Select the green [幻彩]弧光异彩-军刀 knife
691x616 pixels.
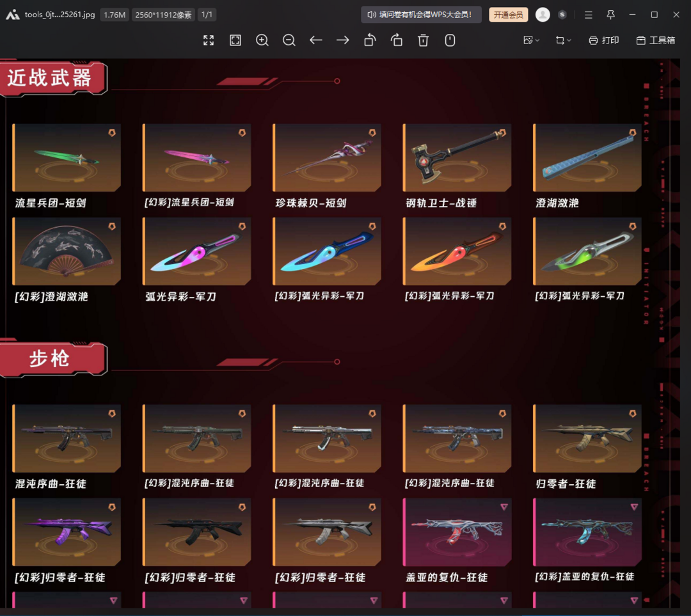(587, 251)
